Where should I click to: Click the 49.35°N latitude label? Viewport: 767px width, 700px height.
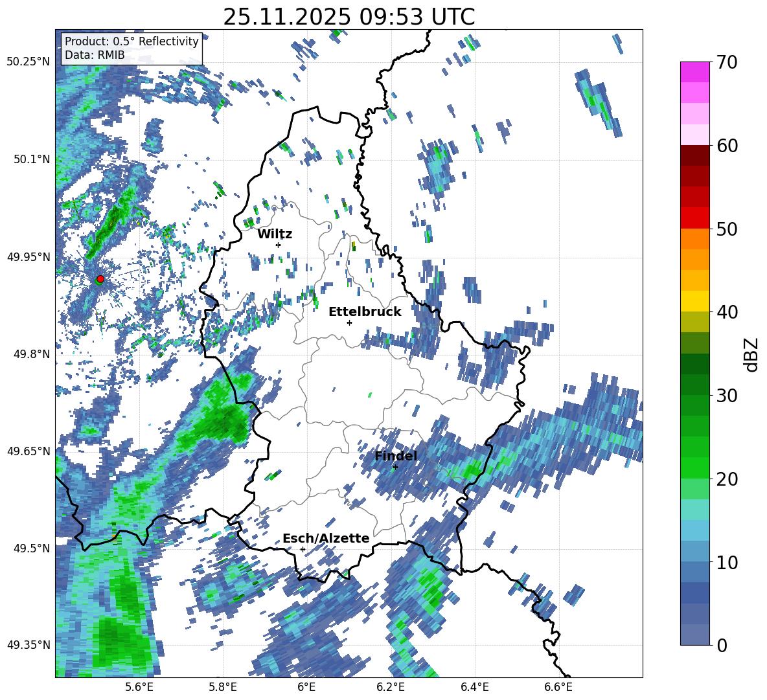pos(29,645)
